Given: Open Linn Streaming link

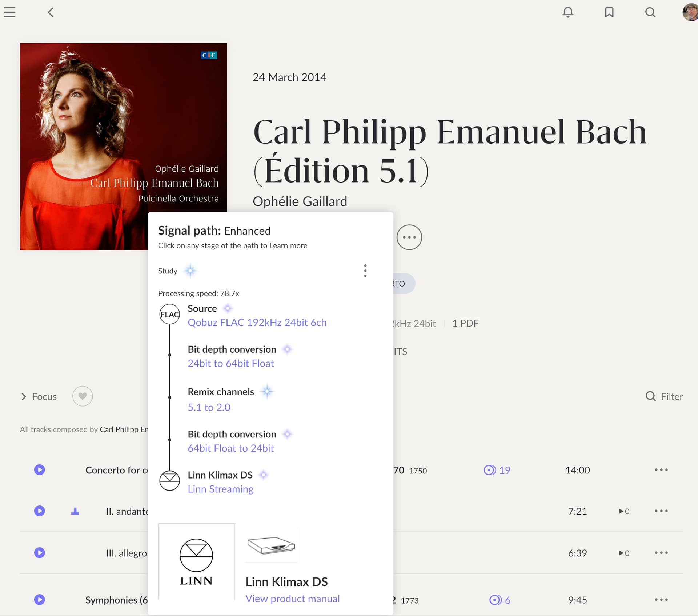Looking at the screenshot, I should tap(221, 489).
